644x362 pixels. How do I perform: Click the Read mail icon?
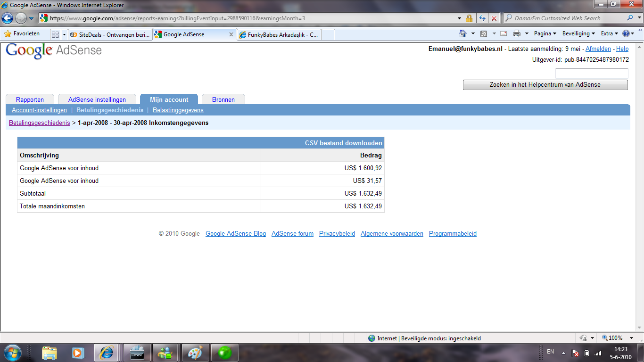click(x=504, y=33)
